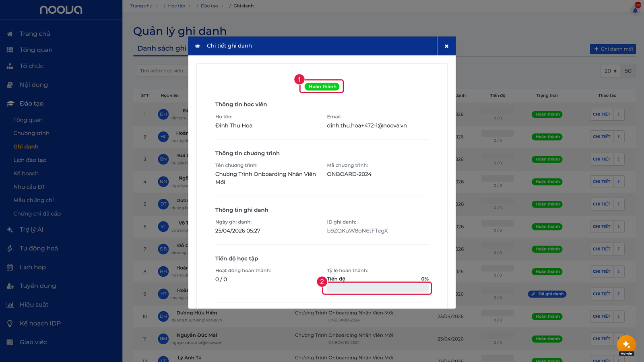The image size is (644, 362).
Task: Click the Lịch họp calendar icon
Action: [x=10, y=267]
